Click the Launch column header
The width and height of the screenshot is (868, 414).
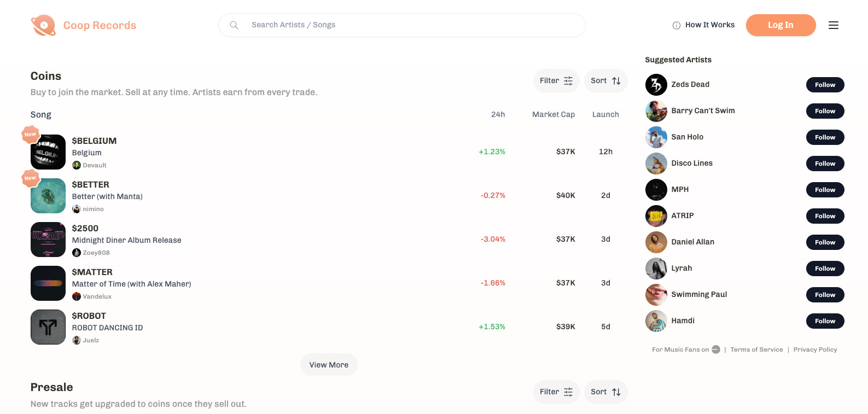click(x=605, y=114)
